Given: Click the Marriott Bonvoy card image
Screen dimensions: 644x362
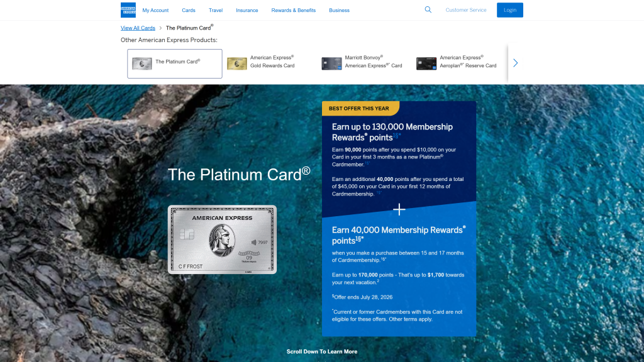Looking at the screenshot, I should coord(331,63).
